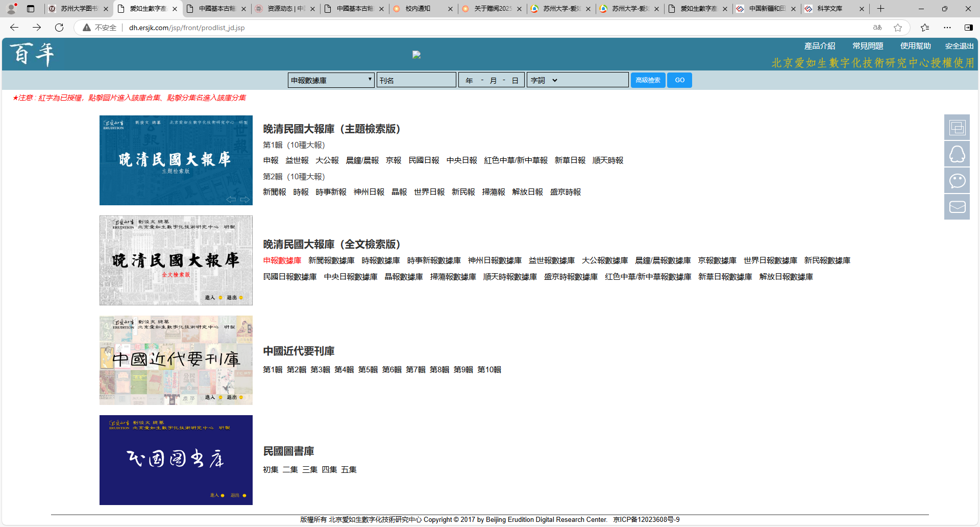Add page to favorites star
This screenshot has width=980, height=527.
click(898, 28)
